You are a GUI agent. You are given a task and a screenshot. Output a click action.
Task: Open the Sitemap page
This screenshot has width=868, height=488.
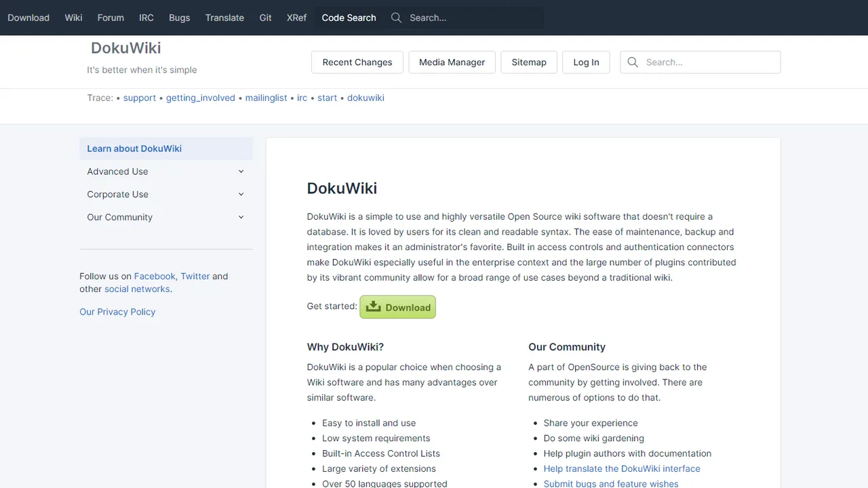pos(529,62)
